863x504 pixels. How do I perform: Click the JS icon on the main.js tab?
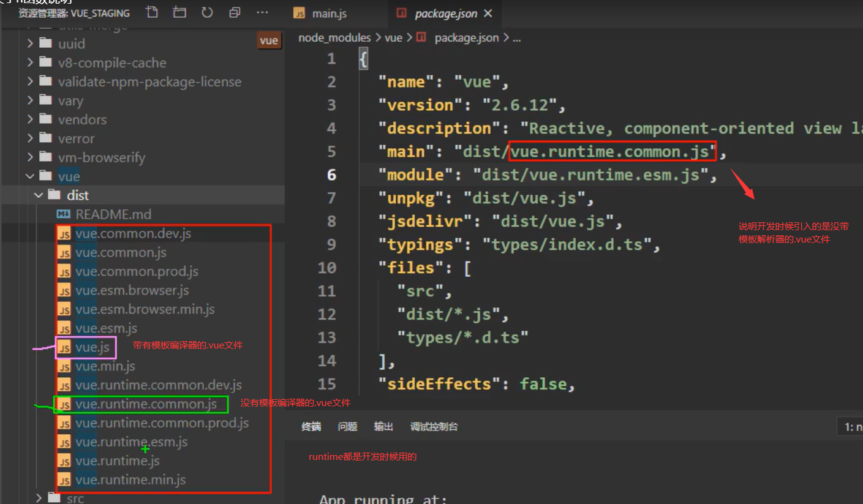coord(299,13)
